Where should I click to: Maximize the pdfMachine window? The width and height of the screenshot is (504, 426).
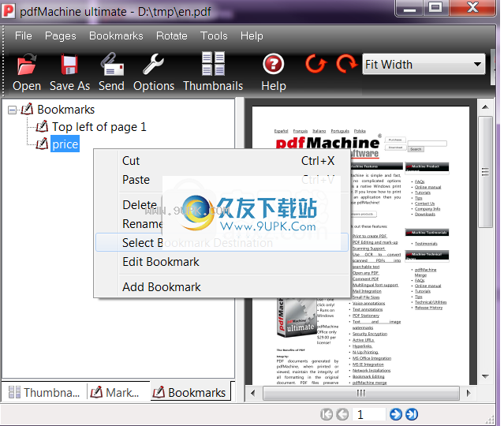coord(435,8)
